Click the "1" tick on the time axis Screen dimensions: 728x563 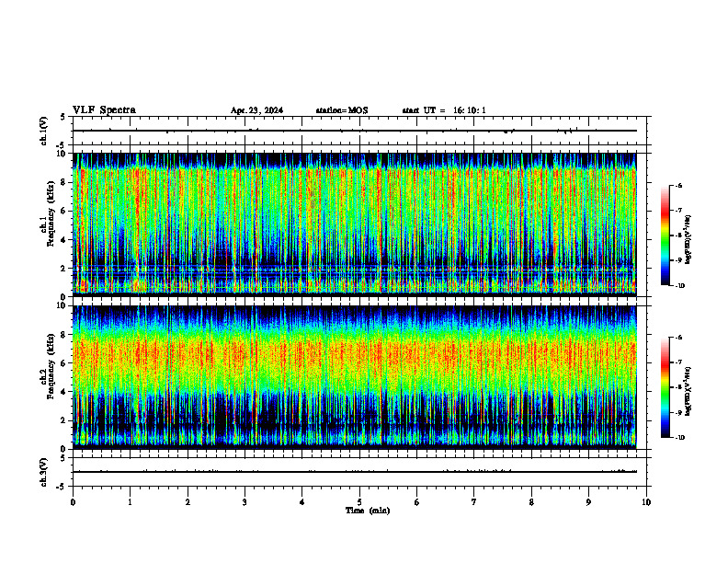tap(130, 502)
